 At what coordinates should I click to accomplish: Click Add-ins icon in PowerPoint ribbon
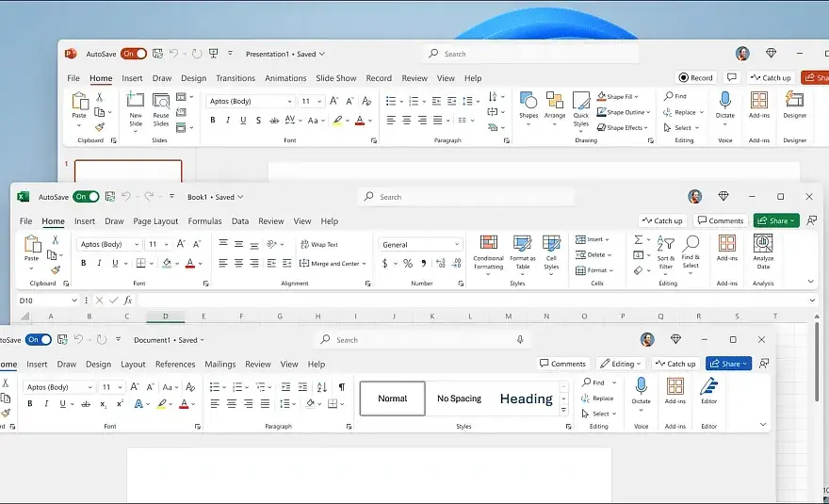click(758, 105)
